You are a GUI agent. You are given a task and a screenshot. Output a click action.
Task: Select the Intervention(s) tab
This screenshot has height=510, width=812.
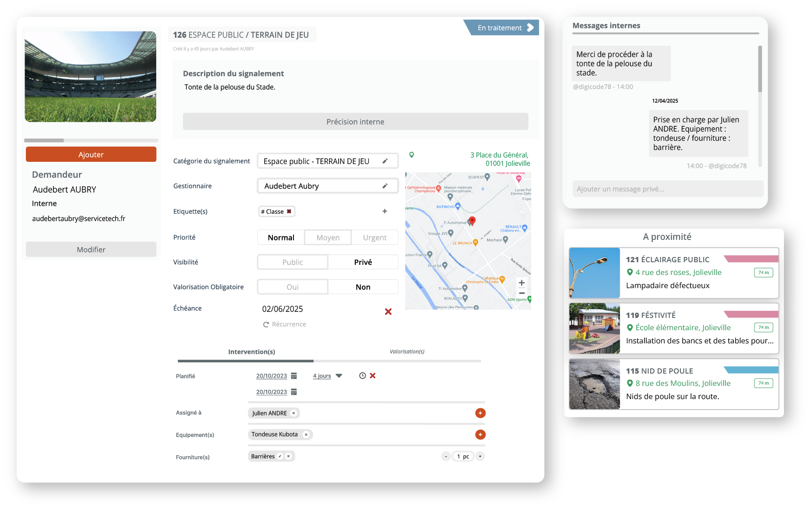click(251, 352)
